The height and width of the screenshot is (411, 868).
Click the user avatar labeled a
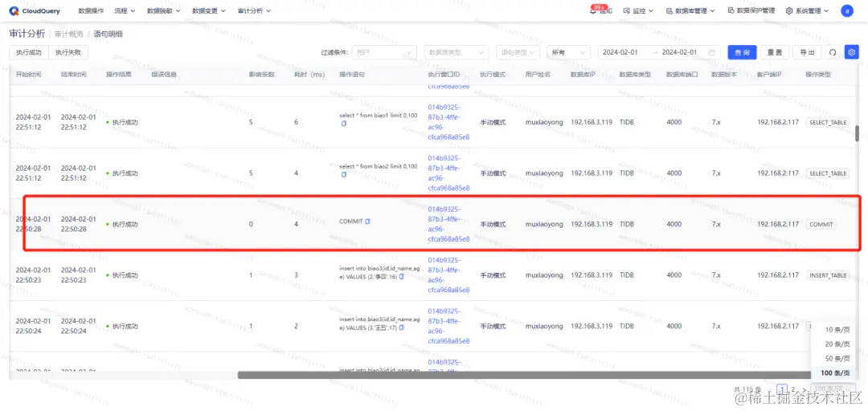pyautogui.click(x=846, y=10)
